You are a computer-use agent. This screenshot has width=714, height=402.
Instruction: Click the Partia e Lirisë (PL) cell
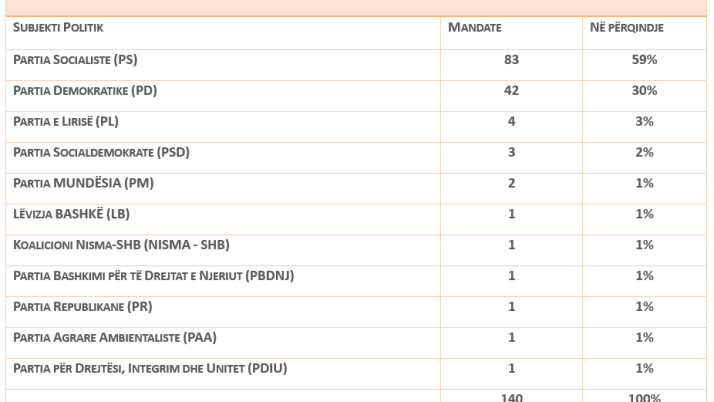tap(68, 121)
